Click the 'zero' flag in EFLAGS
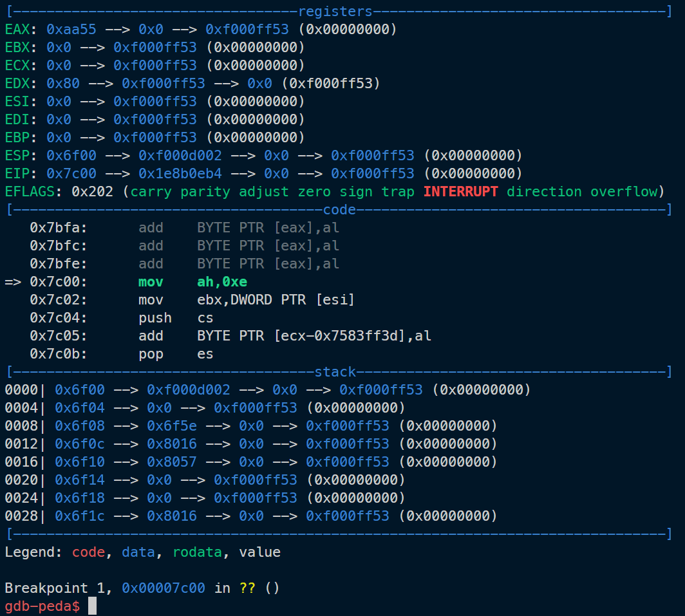Viewport: 685px width, 616px height. tap(314, 191)
